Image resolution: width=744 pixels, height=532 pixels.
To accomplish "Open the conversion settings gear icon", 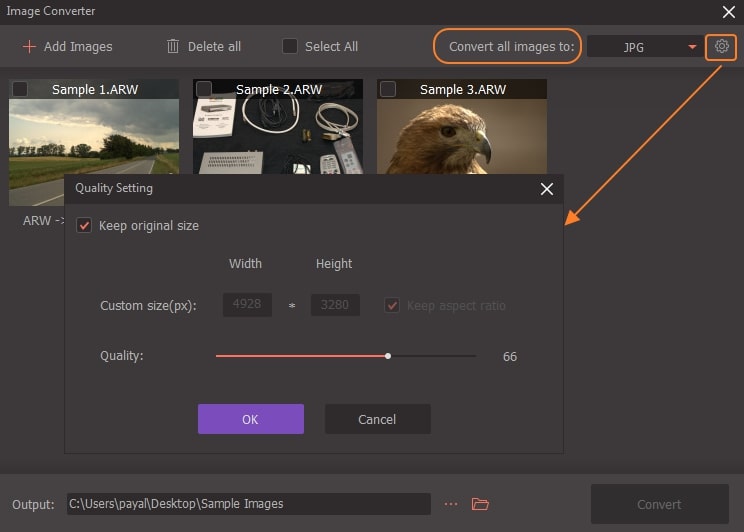I will coord(721,46).
